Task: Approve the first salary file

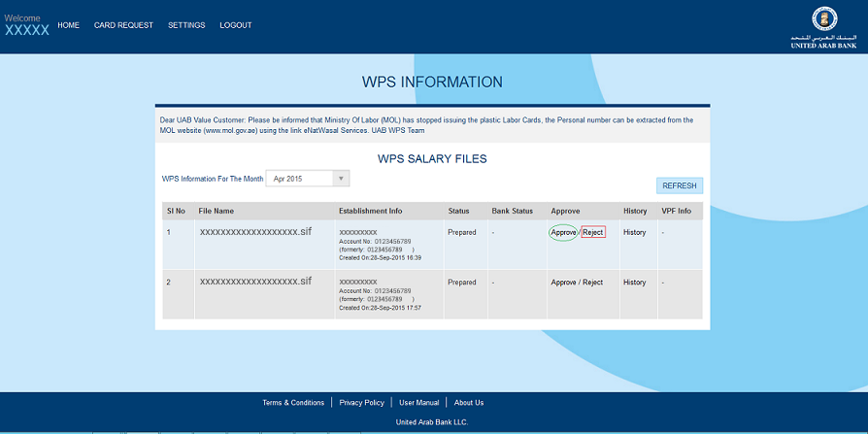Action: click(563, 233)
